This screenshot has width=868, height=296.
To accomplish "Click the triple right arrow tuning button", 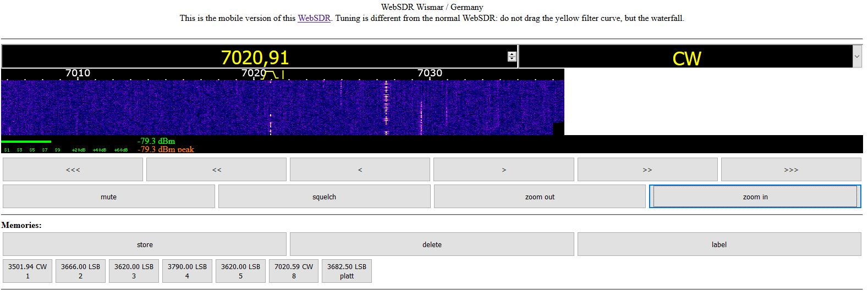I will pyautogui.click(x=790, y=170).
